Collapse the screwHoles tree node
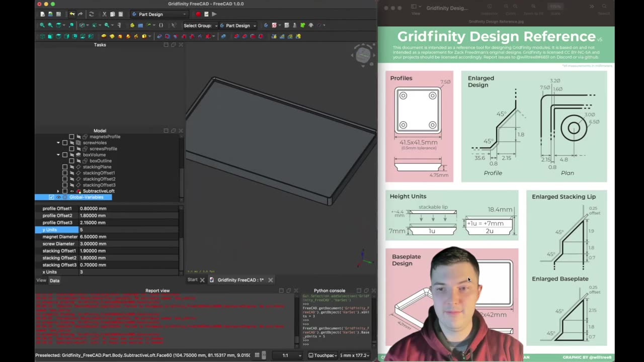The width and height of the screenshot is (644, 362). point(58,143)
